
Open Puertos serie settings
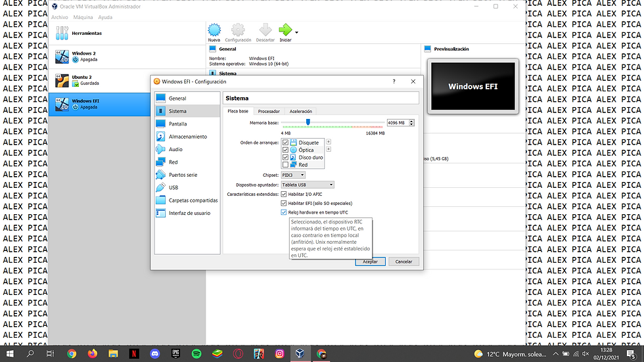coord(187,175)
